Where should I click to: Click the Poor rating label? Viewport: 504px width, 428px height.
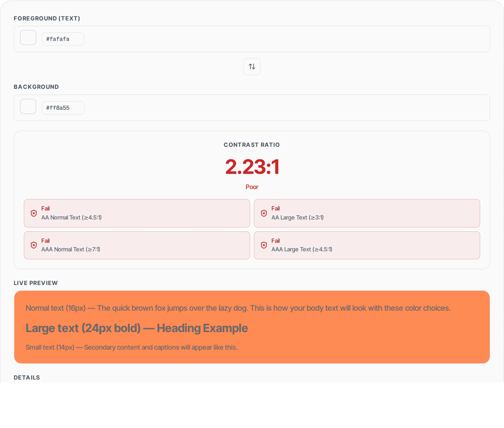tap(252, 187)
